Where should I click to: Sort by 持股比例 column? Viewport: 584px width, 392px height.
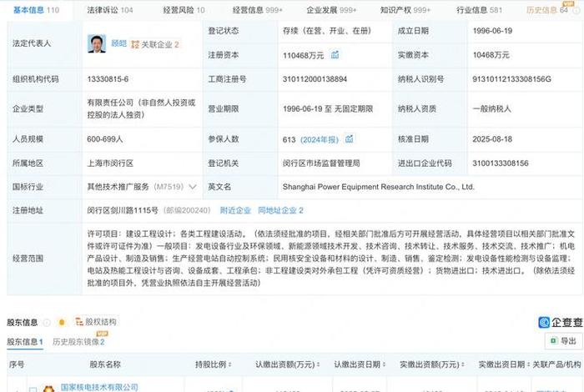pyautogui.click(x=229, y=364)
